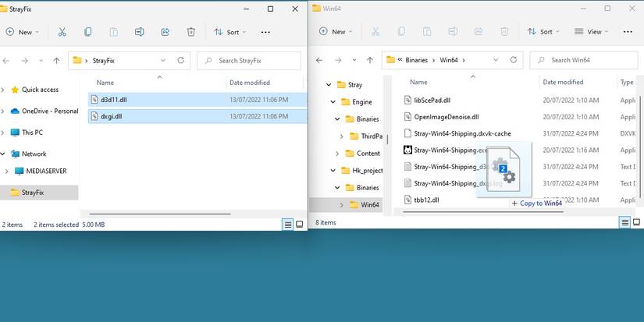Open Sort menu in Win64 window
Screen dimensions: 644x322
tap(543, 32)
